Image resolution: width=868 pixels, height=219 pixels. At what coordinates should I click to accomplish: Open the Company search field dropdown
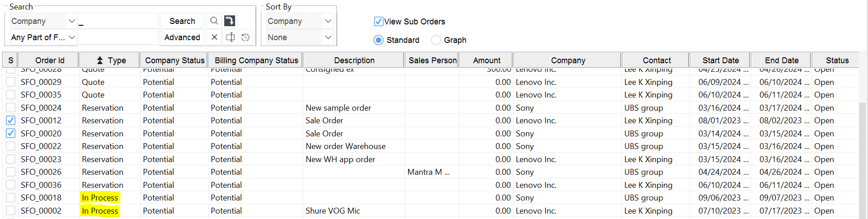point(71,21)
